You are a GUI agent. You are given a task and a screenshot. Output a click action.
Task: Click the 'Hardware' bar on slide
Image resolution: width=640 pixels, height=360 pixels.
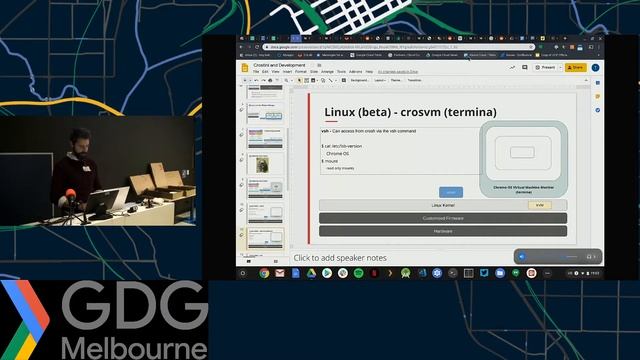pyautogui.click(x=443, y=231)
